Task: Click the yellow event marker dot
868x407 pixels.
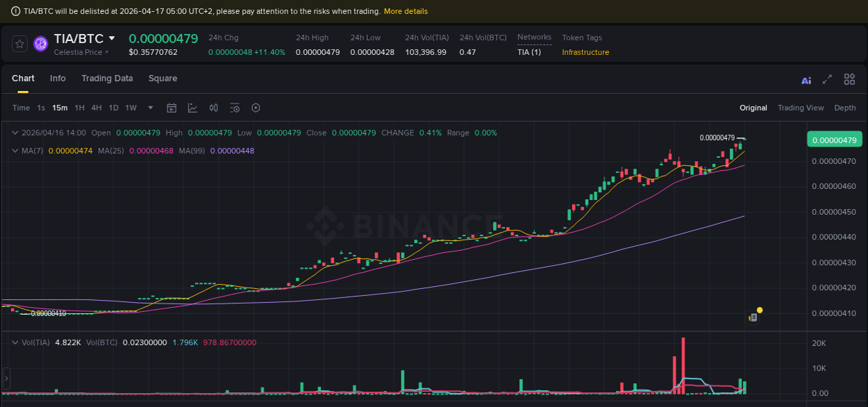Action: pyautogui.click(x=760, y=310)
